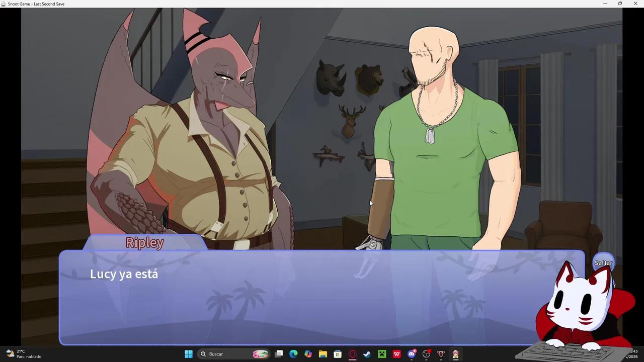The height and width of the screenshot is (362, 644).
Task: Switch to Snoot Game taskbar icon
Action: (456, 354)
